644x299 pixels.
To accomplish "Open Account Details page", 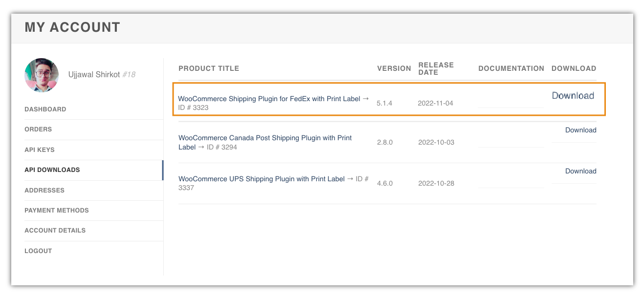I will click(x=55, y=231).
